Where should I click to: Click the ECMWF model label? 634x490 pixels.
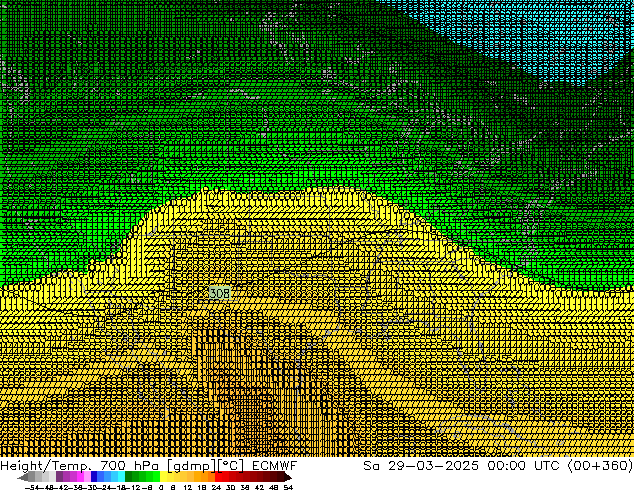point(275,466)
